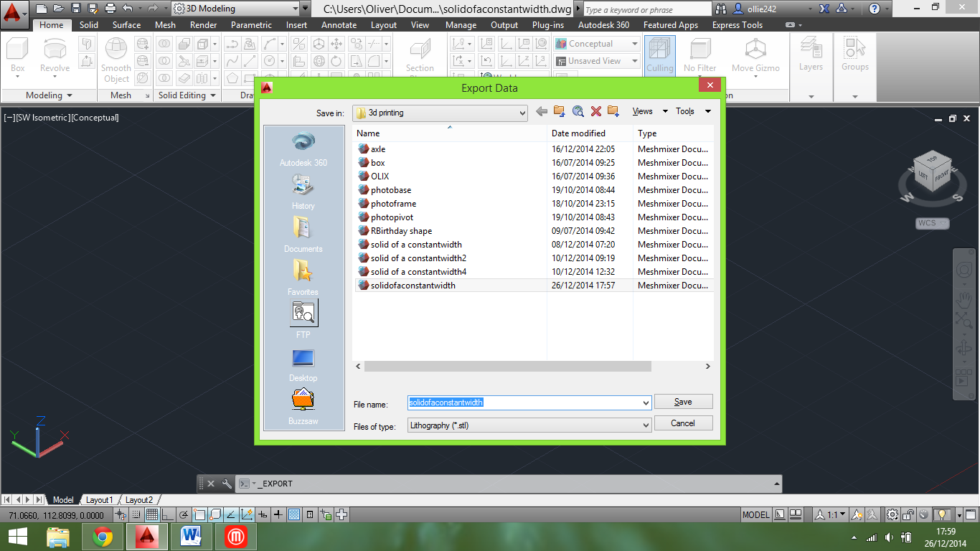The width and height of the screenshot is (980, 551).
Task: Click the MODEL space button
Action: (755, 514)
